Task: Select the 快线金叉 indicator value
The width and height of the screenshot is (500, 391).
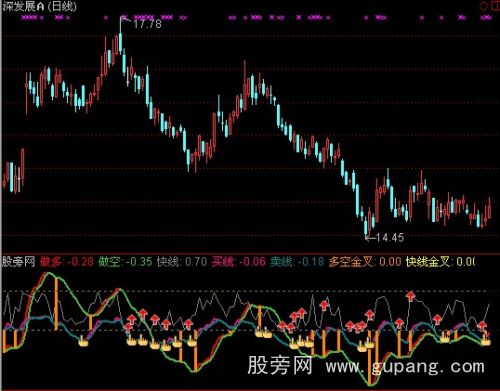Action: (440, 262)
